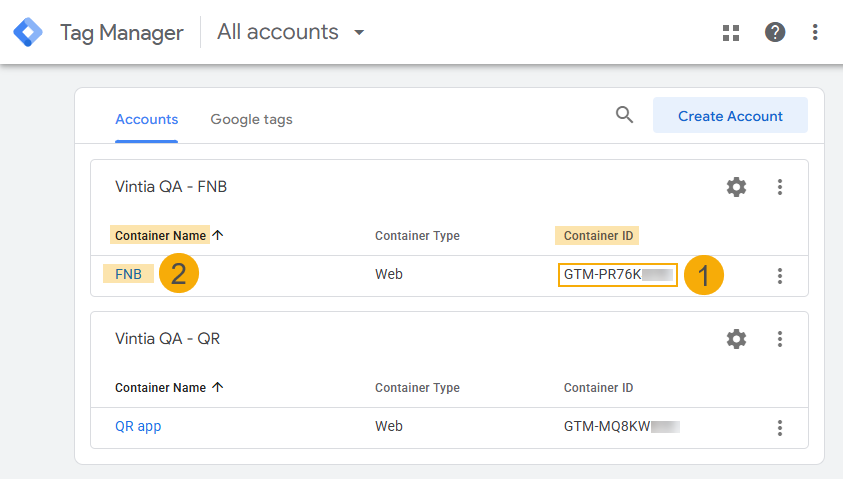The image size is (843, 479).
Task: Click Container Name header in QR account
Action: [160, 388]
